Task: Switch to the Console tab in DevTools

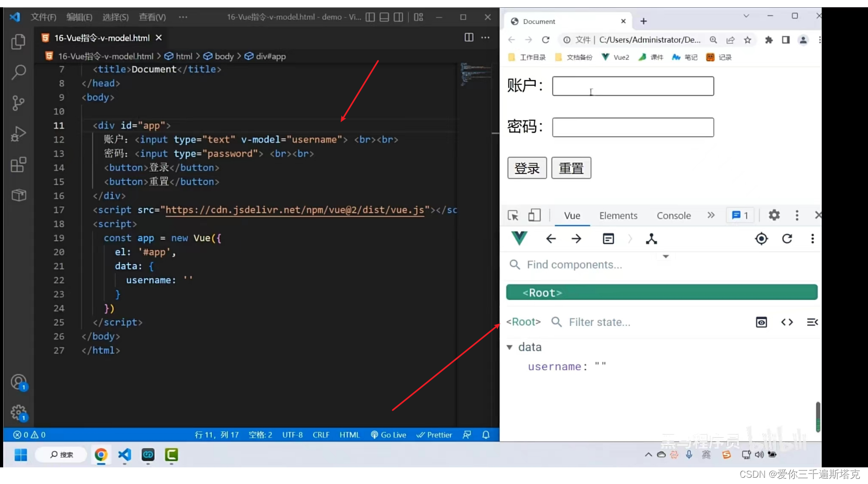Action: pyautogui.click(x=673, y=215)
